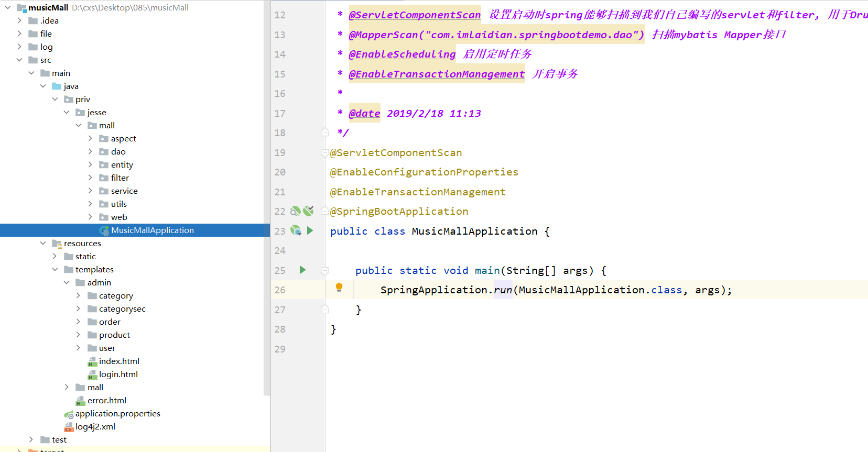The width and height of the screenshot is (868, 452).
Task: Click the @EnableScheduling link in doc comment
Action: 402,54
